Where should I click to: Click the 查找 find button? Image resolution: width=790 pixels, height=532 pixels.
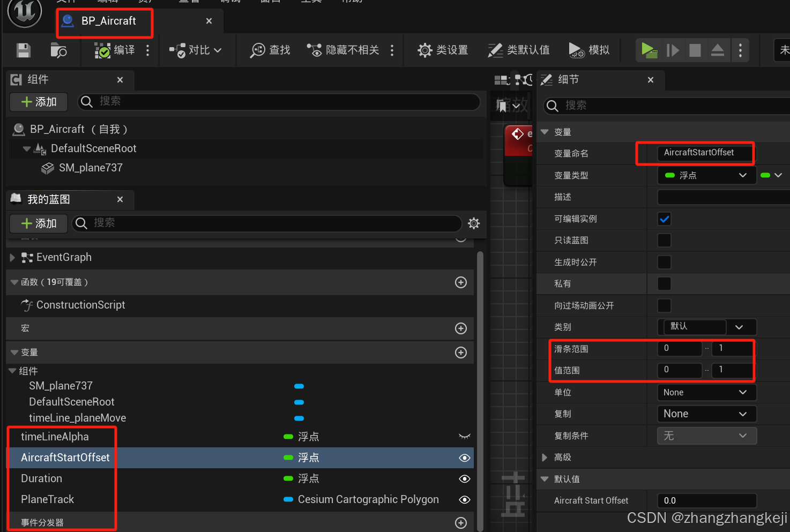point(270,50)
